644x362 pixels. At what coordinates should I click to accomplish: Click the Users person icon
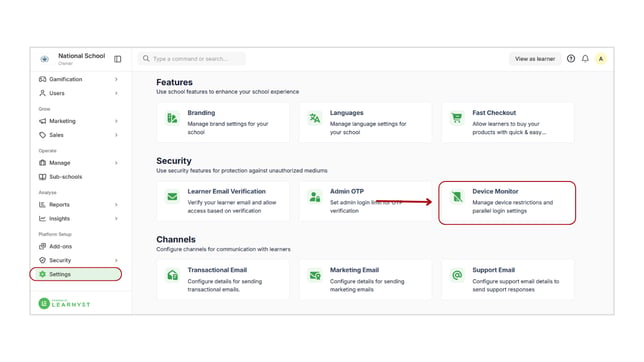42,93
